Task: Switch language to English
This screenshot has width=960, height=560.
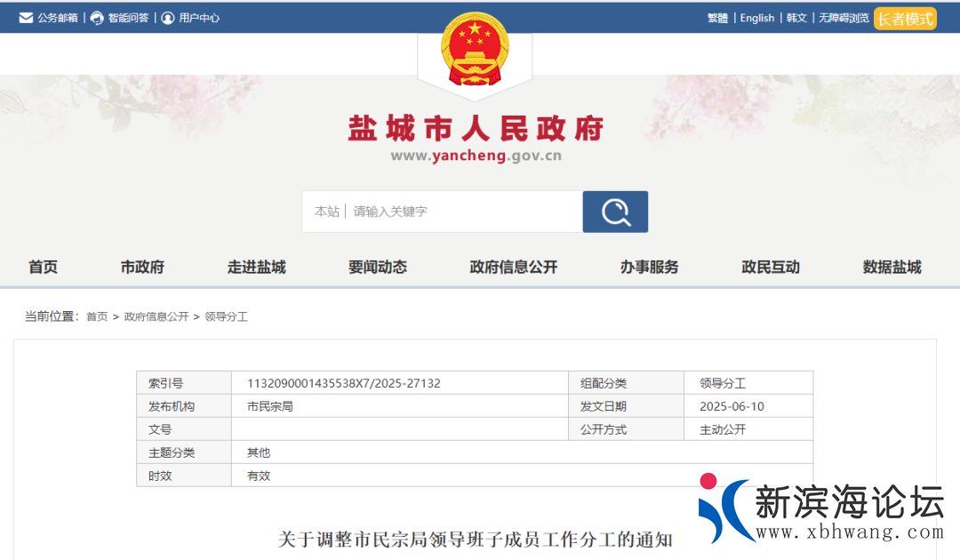Action: pyautogui.click(x=757, y=18)
